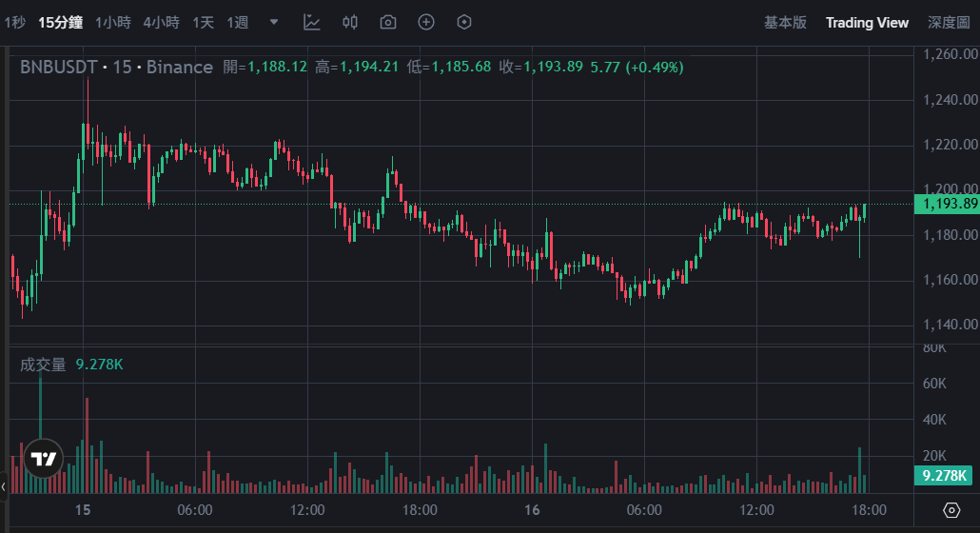Select the 4小時 interval
The width and height of the screenshot is (980, 533).
coord(161,22)
